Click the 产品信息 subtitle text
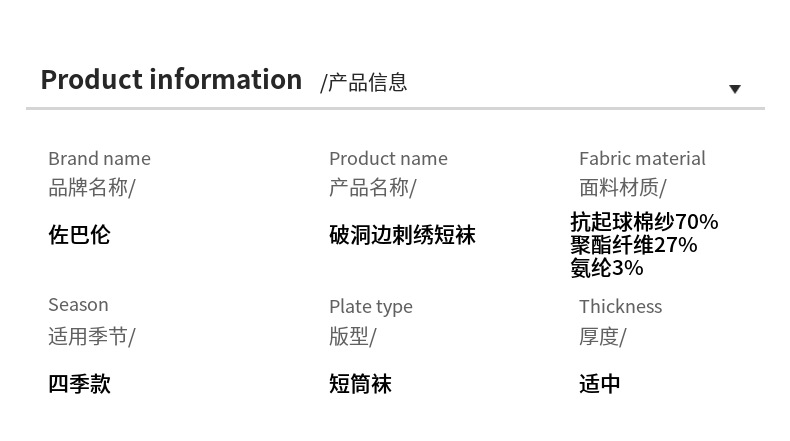Image resolution: width=790 pixels, height=441 pixels. (364, 83)
